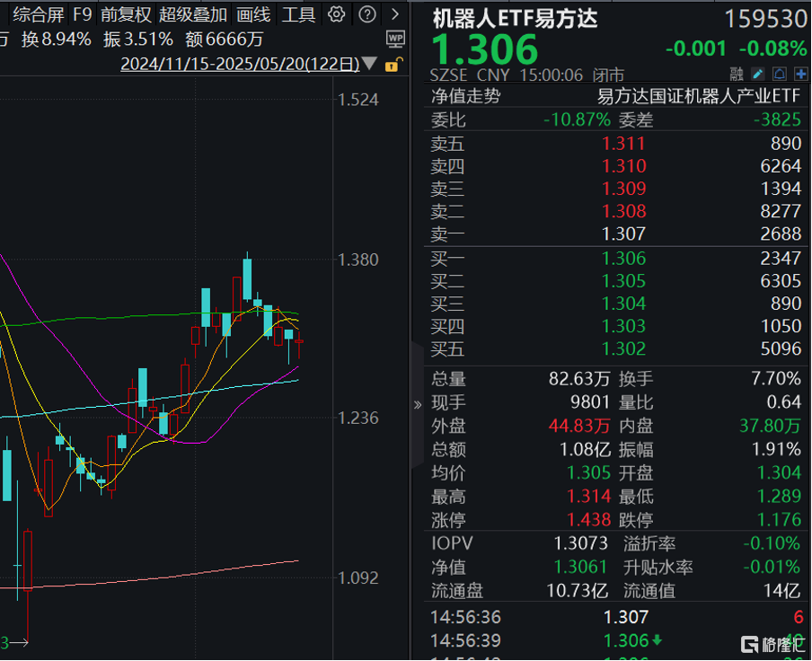The height and width of the screenshot is (661, 812).
Task: Click the 融 margin trading marker
Action: pyautogui.click(x=737, y=75)
